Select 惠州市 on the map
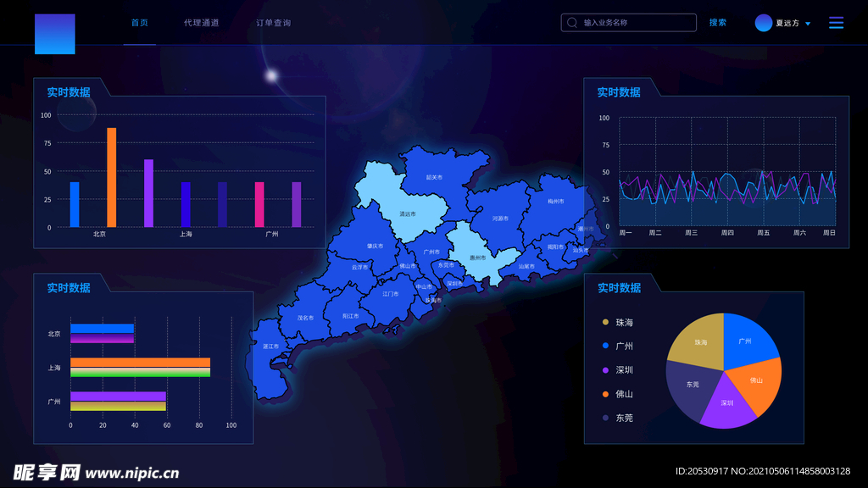 click(x=478, y=258)
